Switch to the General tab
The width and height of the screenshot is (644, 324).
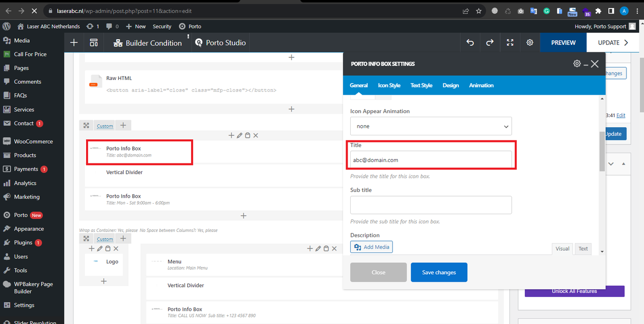coord(359,86)
